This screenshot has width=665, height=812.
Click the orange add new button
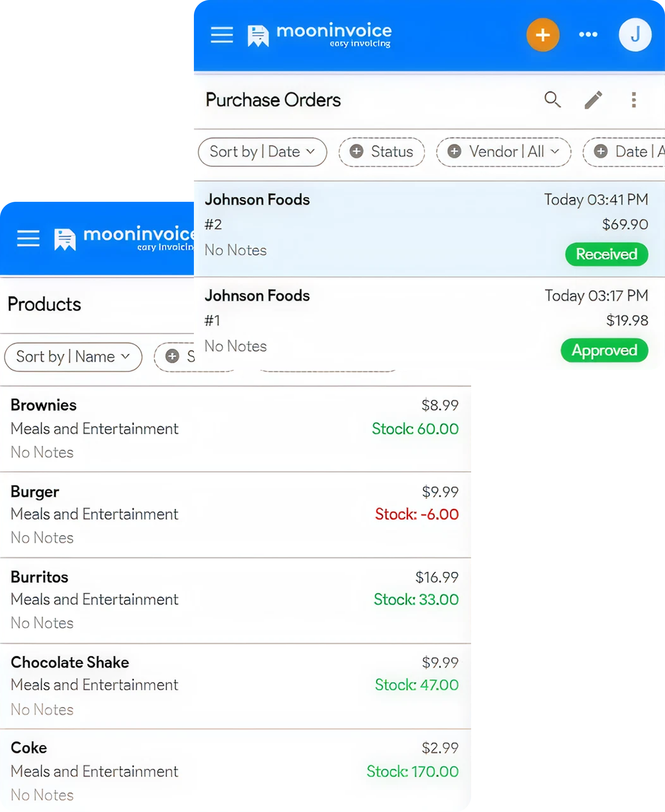click(542, 35)
